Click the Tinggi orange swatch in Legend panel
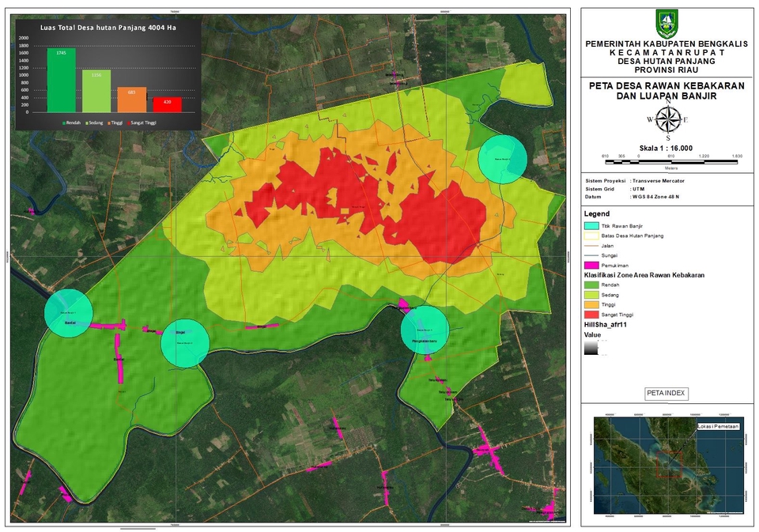This screenshot has width=759, height=532. pos(591,304)
